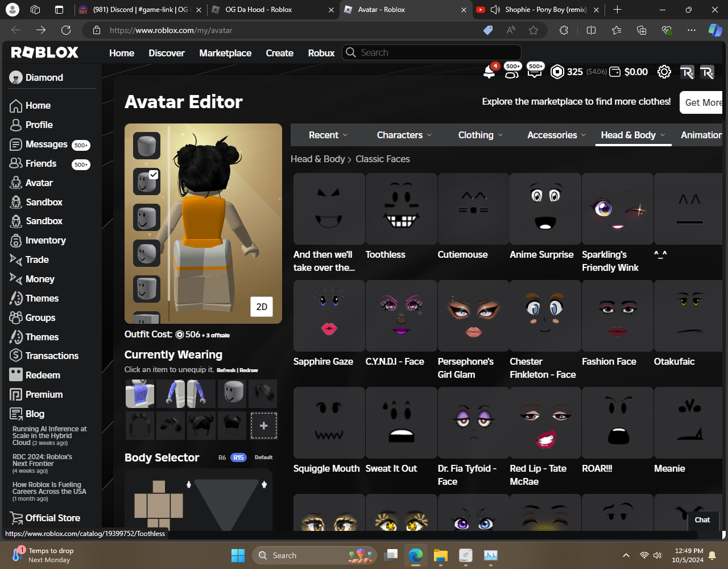The height and width of the screenshot is (569, 728).
Task: Open the notifications bell icon
Action: 489,72
